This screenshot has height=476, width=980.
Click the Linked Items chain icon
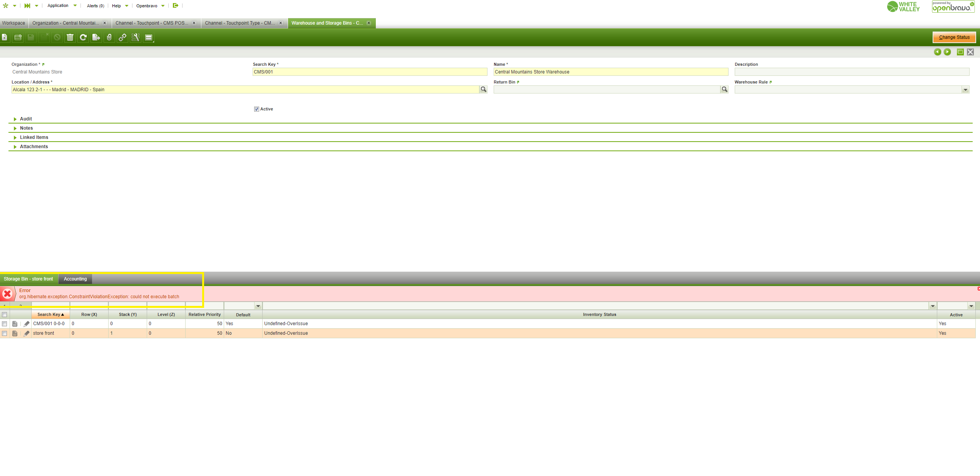coord(122,37)
